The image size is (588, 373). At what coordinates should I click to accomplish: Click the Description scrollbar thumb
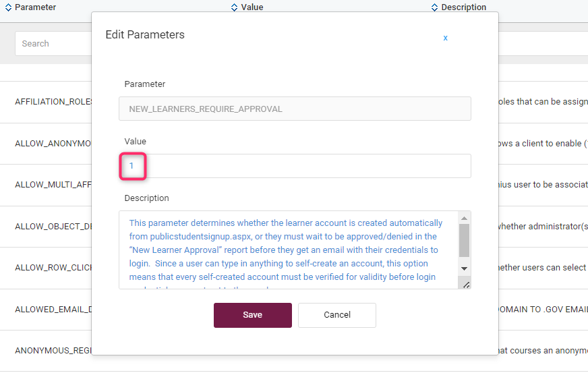point(464,239)
